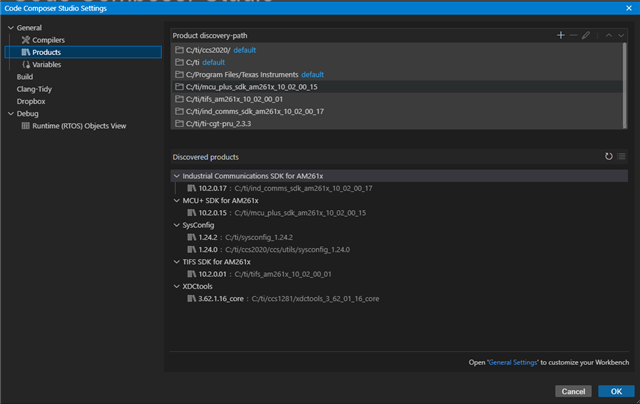
Task: Click library icon beside version 10.2.0.15
Action: pyautogui.click(x=191, y=213)
